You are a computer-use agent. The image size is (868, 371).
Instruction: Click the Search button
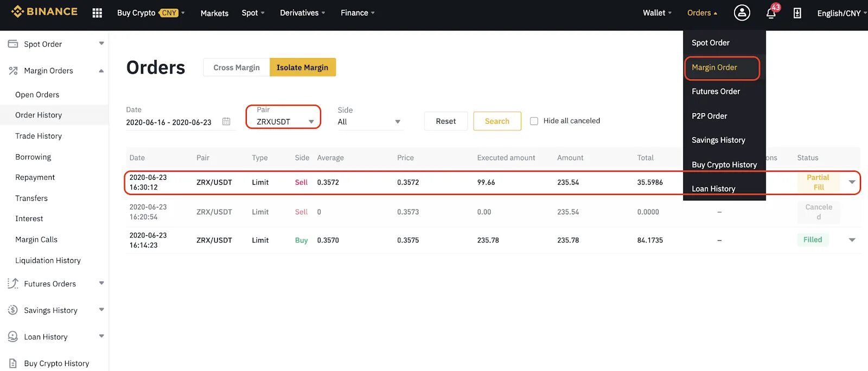(x=497, y=121)
